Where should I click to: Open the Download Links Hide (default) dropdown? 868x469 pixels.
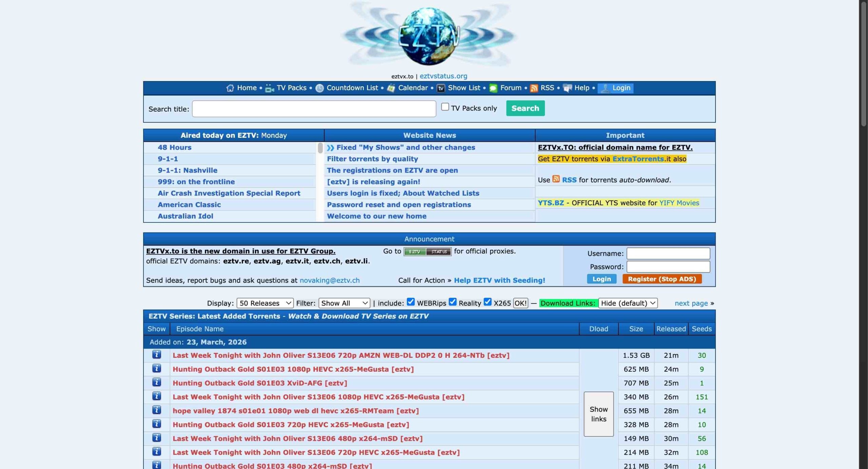[628, 303]
